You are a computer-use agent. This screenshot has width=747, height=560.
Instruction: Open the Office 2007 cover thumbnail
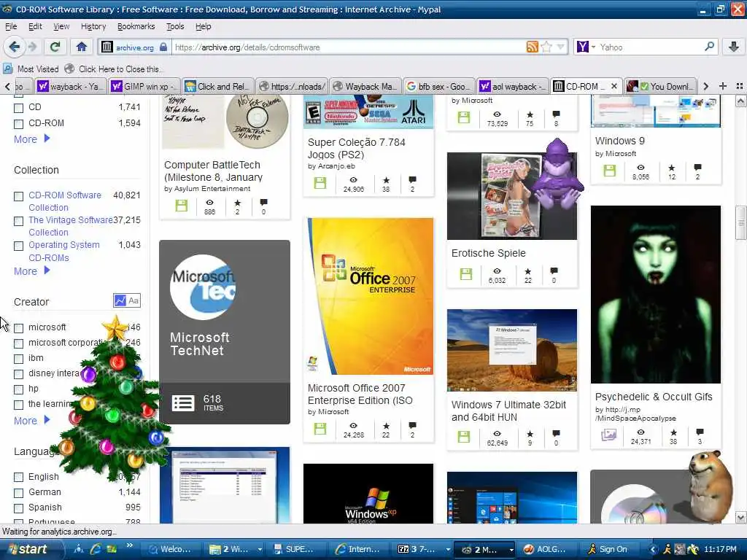(x=370, y=296)
